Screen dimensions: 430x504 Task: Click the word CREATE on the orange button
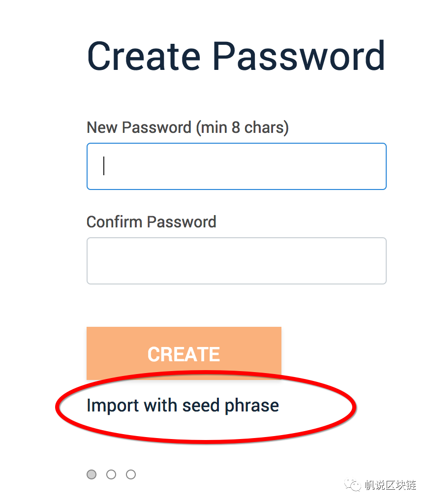184,354
